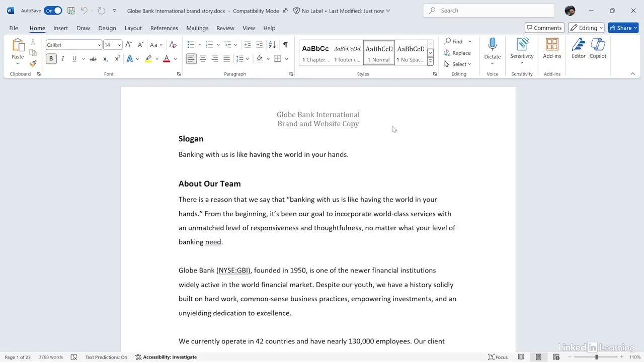This screenshot has width=644, height=362.
Task: Switch to the Insert tab
Action: click(x=60, y=28)
